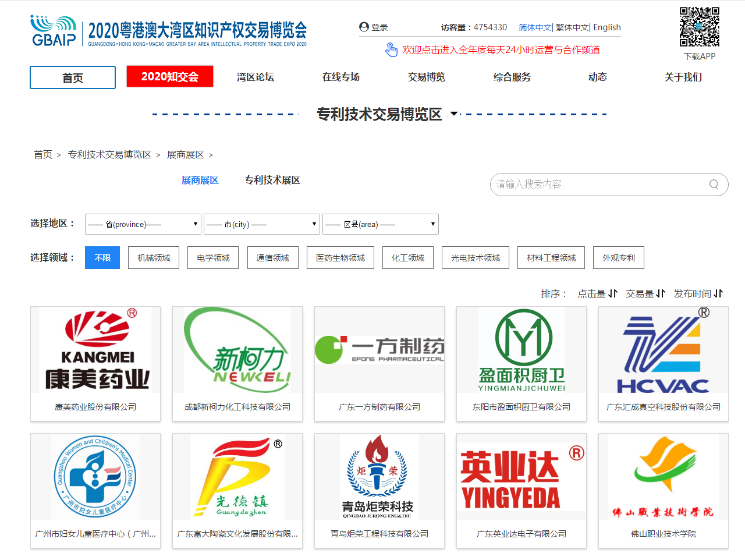
Task: Open 成都新柯力化工科技有限公司 company name
Action: pos(237,407)
